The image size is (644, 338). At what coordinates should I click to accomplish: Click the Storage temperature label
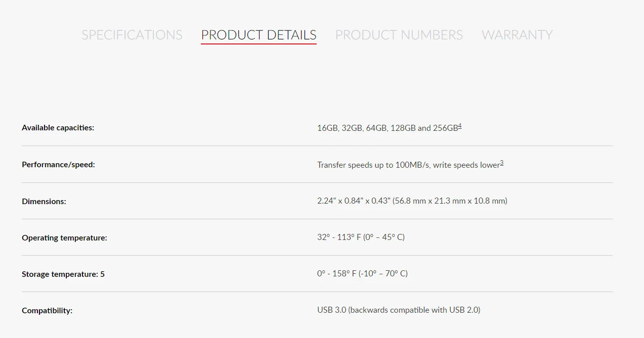point(63,274)
